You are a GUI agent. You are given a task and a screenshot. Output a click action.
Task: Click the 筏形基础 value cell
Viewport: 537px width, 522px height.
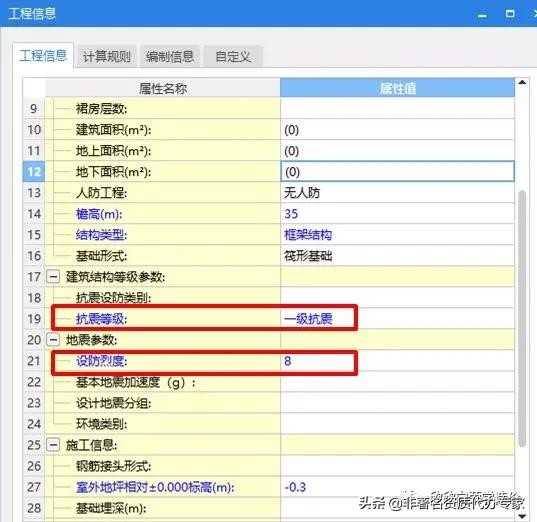pyautogui.click(x=398, y=256)
